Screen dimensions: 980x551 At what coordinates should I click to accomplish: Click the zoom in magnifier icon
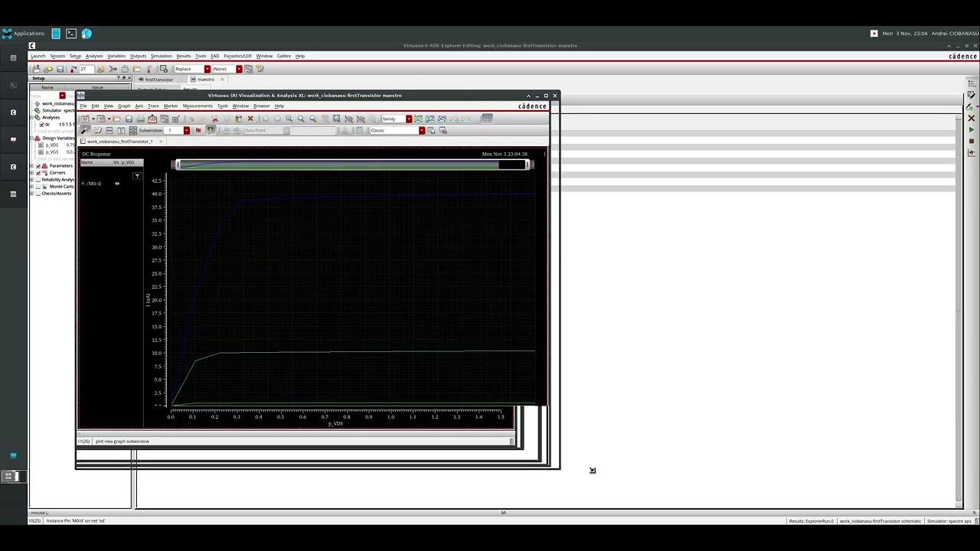[x=289, y=119]
